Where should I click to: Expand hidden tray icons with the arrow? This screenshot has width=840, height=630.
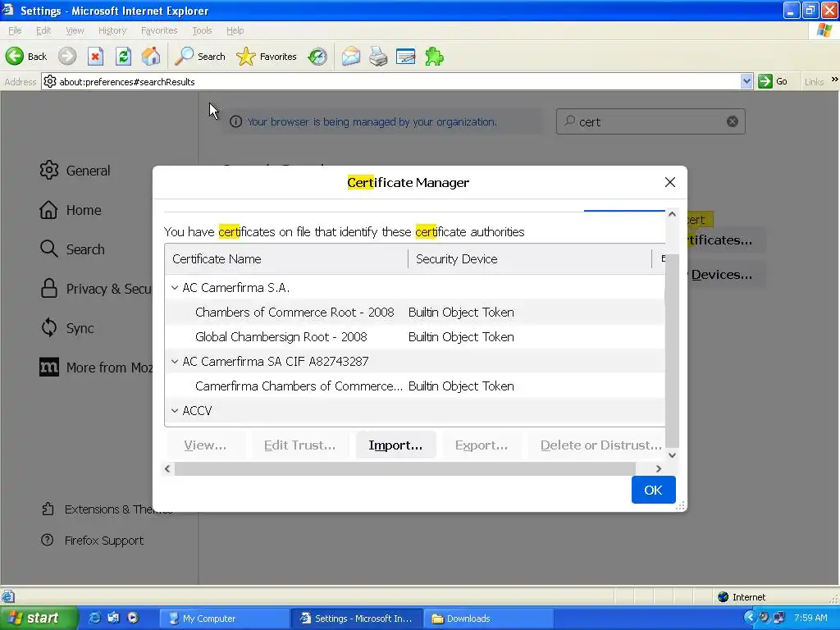tap(750, 618)
